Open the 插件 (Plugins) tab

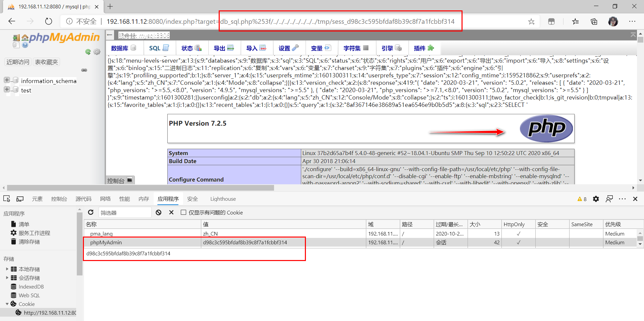click(x=424, y=48)
